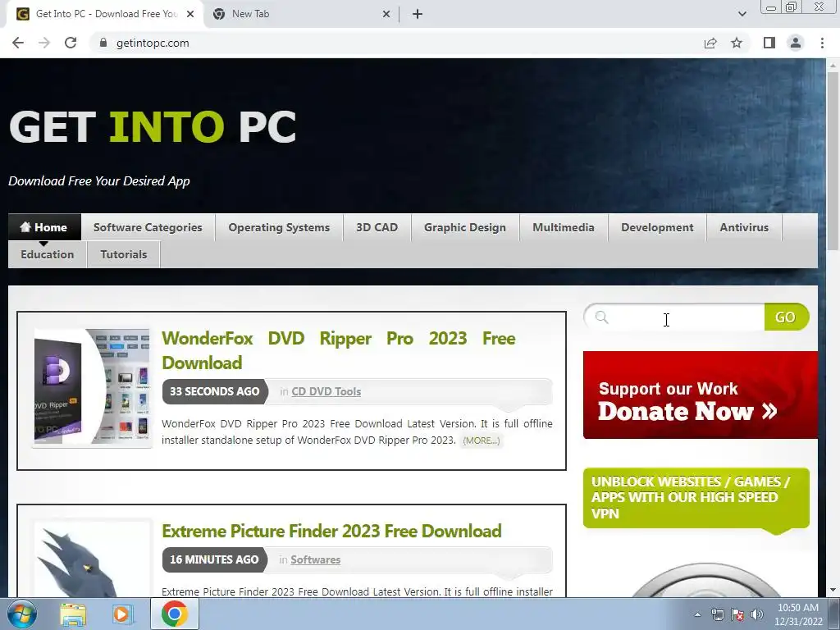
Task: Click the green GO search button
Action: point(786,317)
